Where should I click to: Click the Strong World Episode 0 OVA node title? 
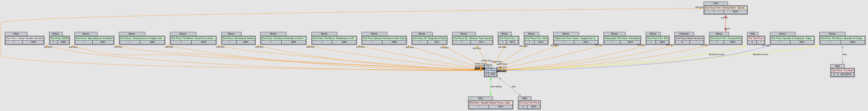pyautogui.click(x=725, y=7)
